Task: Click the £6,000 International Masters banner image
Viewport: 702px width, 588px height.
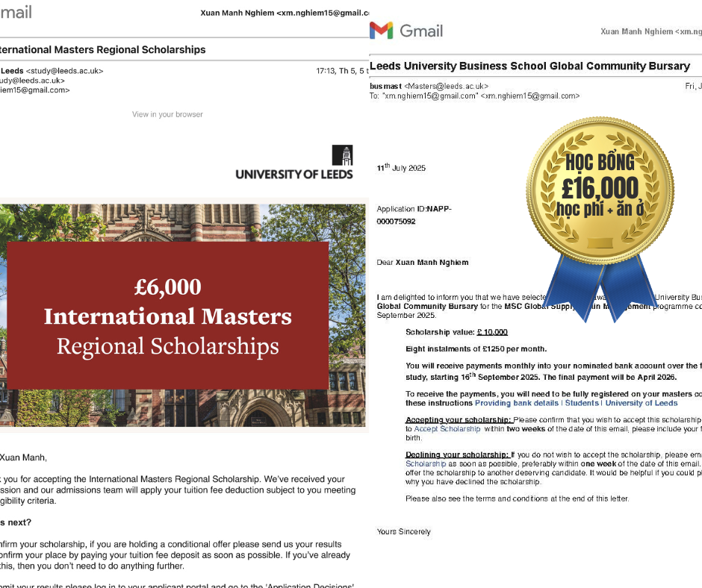Action: coord(183,316)
